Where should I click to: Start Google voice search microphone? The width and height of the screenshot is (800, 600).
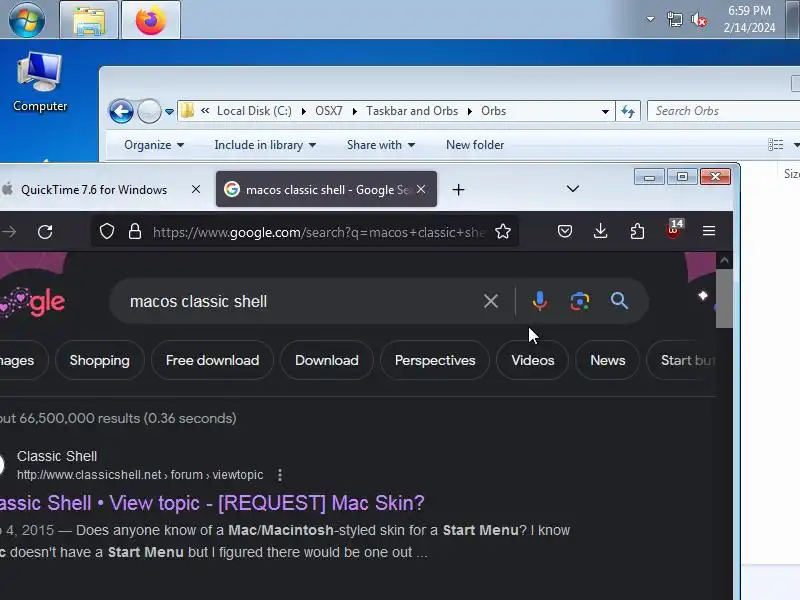(x=539, y=301)
